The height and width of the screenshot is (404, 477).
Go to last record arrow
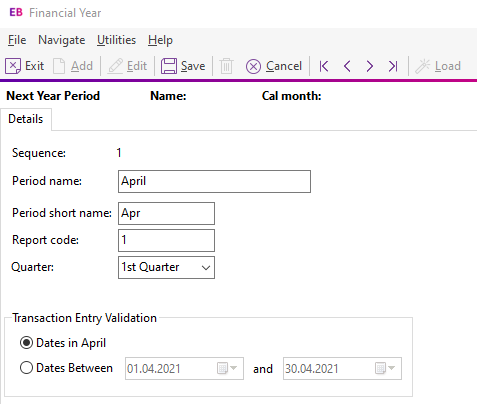[x=393, y=66]
